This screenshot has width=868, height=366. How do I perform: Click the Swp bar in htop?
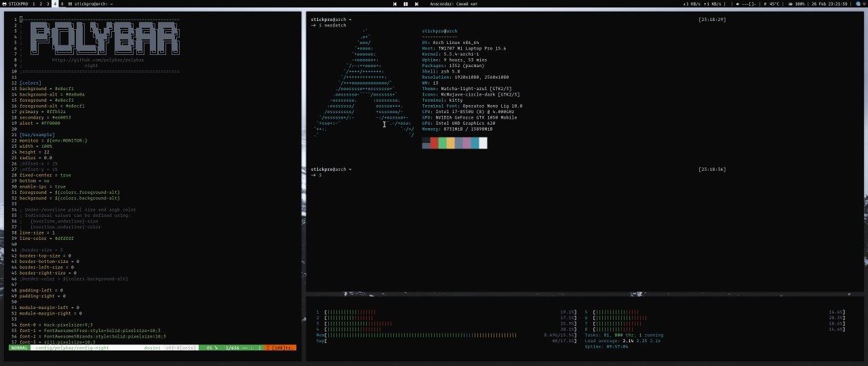[x=446, y=341]
